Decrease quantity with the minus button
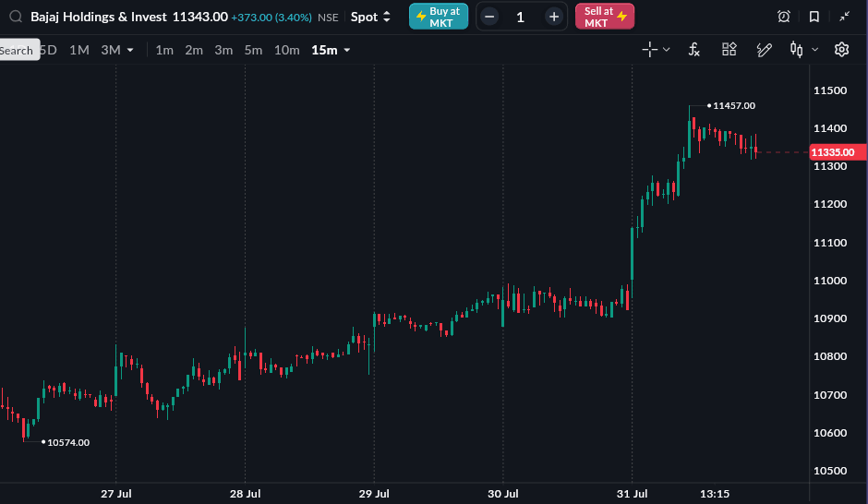The width and height of the screenshot is (868, 504). tap(489, 17)
